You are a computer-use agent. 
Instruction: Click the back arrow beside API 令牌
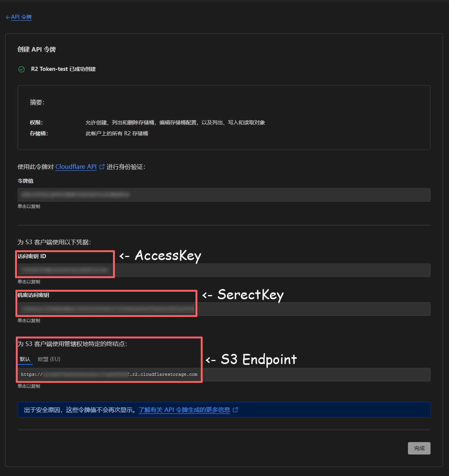pos(8,17)
